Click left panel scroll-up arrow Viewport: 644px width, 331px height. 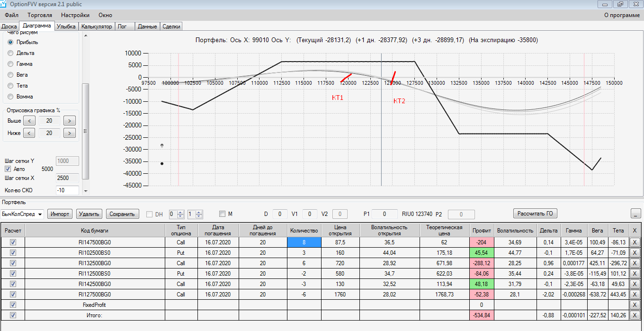[86, 36]
